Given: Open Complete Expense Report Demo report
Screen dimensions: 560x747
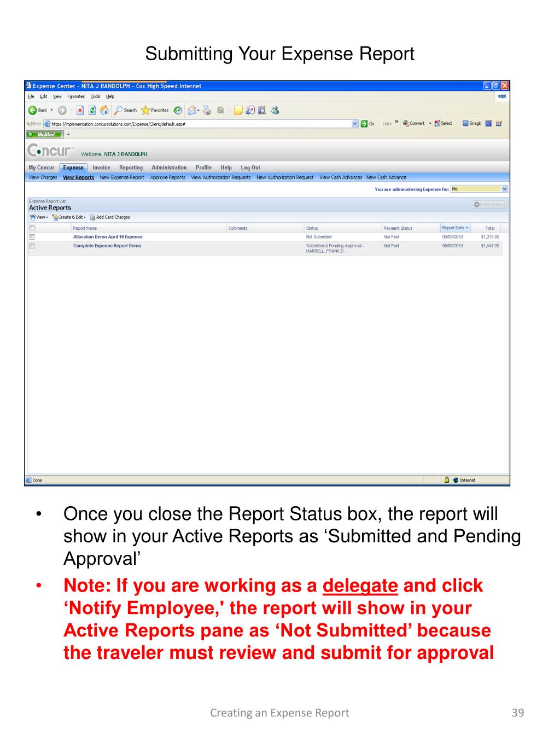Looking at the screenshot, I should (x=107, y=246).
